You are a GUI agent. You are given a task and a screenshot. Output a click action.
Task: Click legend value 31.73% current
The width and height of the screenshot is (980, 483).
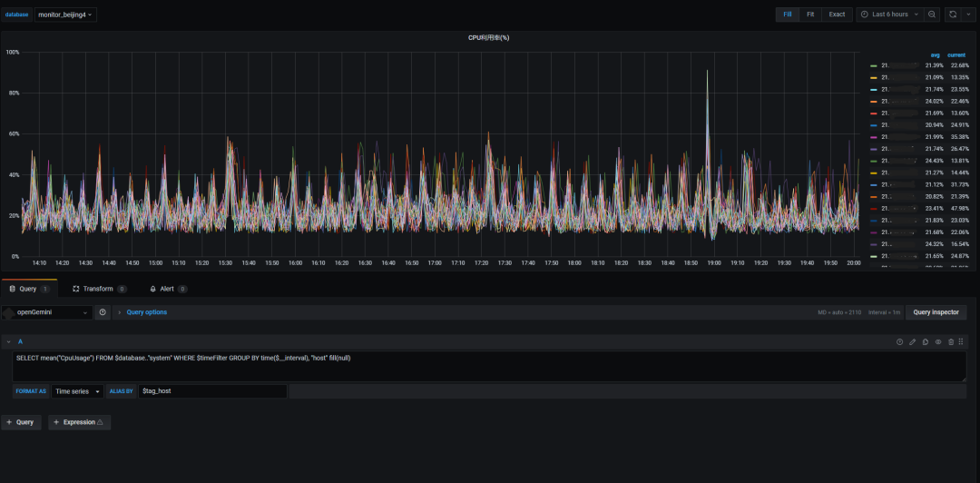pos(959,184)
